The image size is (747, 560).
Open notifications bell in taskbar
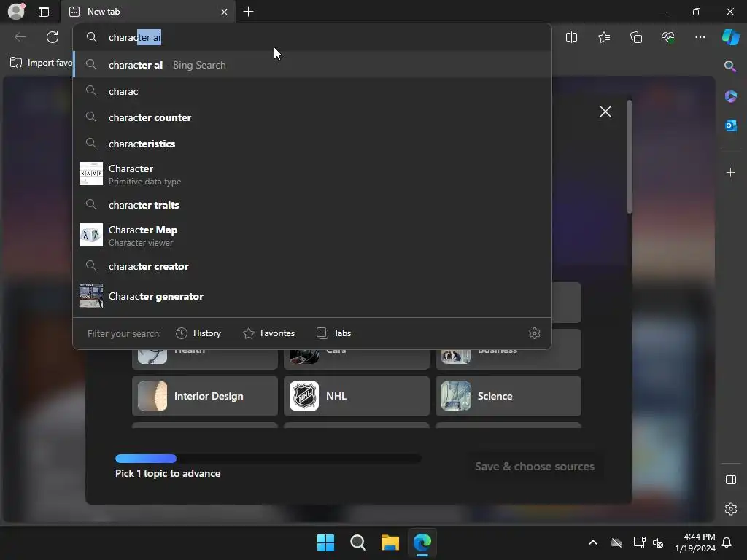[x=727, y=542]
